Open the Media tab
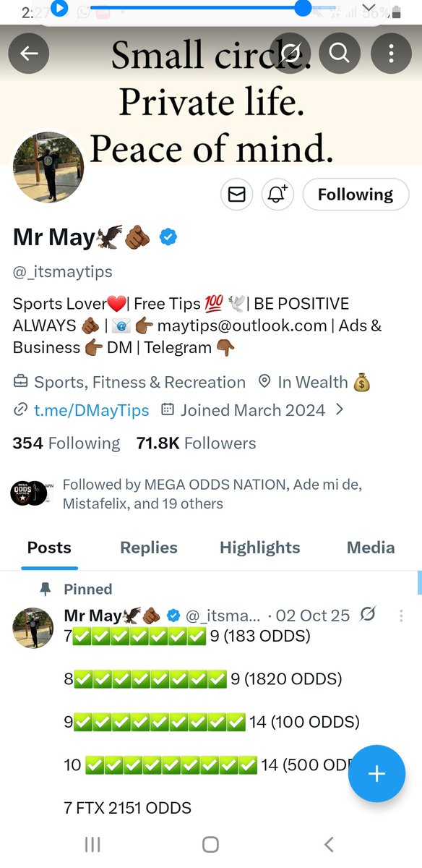422x868 pixels. (x=371, y=548)
